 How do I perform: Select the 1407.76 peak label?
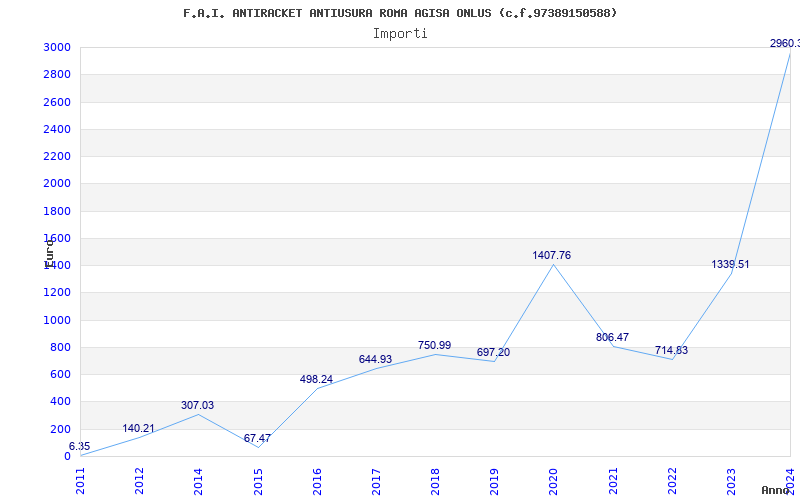pos(552,255)
